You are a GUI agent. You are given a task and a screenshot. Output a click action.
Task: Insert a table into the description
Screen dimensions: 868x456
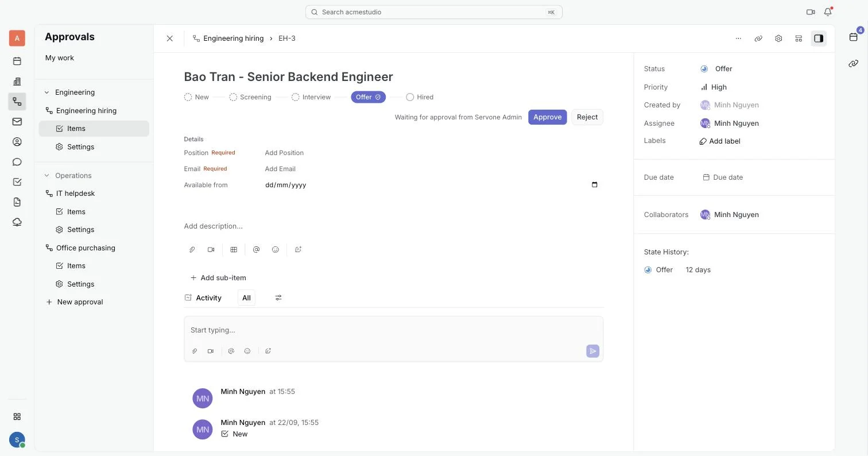pos(234,250)
